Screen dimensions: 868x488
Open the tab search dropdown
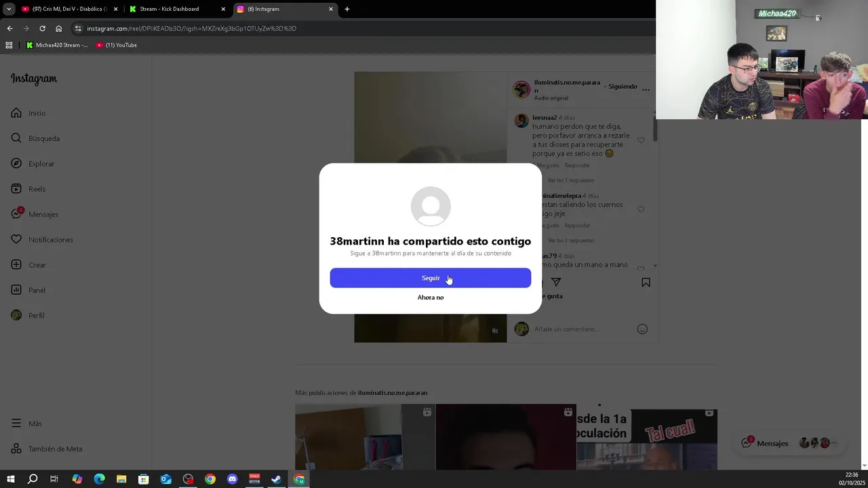click(9, 9)
